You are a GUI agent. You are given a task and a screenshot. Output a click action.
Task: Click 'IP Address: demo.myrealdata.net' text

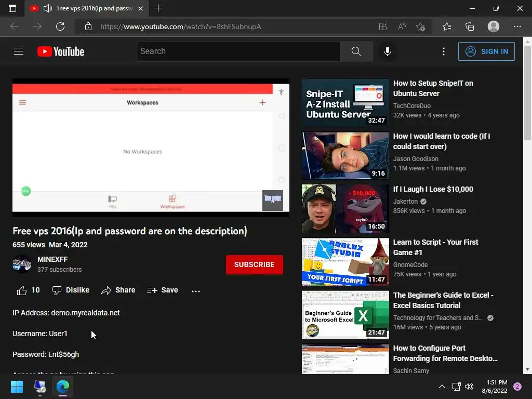coord(66,313)
